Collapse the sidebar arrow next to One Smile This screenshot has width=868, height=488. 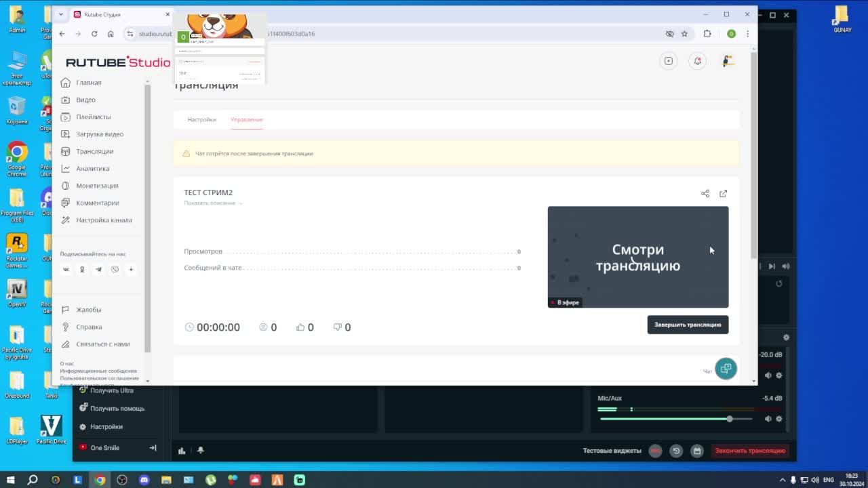[x=153, y=448]
